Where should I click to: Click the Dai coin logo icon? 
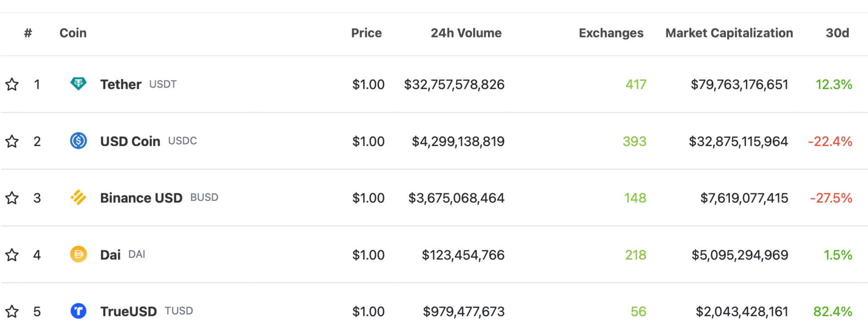coord(78,255)
